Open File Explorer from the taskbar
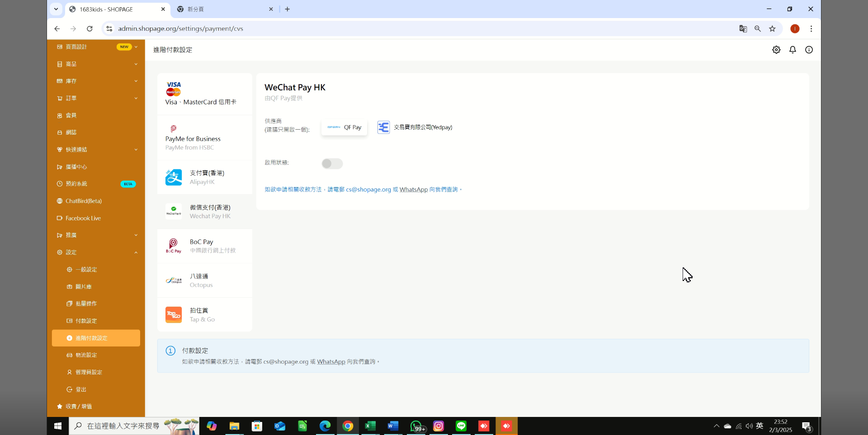The width and height of the screenshot is (868, 435). click(234, 426)
